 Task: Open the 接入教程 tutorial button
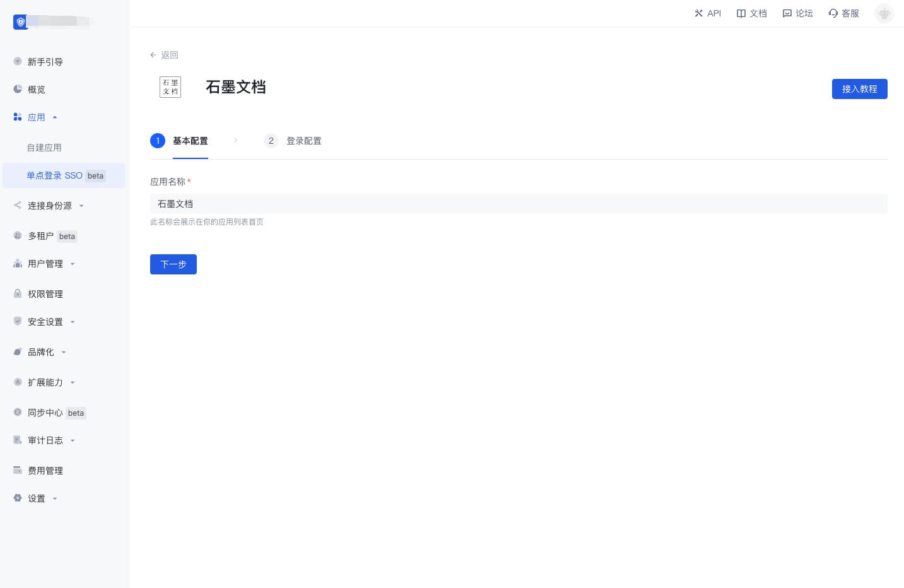tap(859, 89)
